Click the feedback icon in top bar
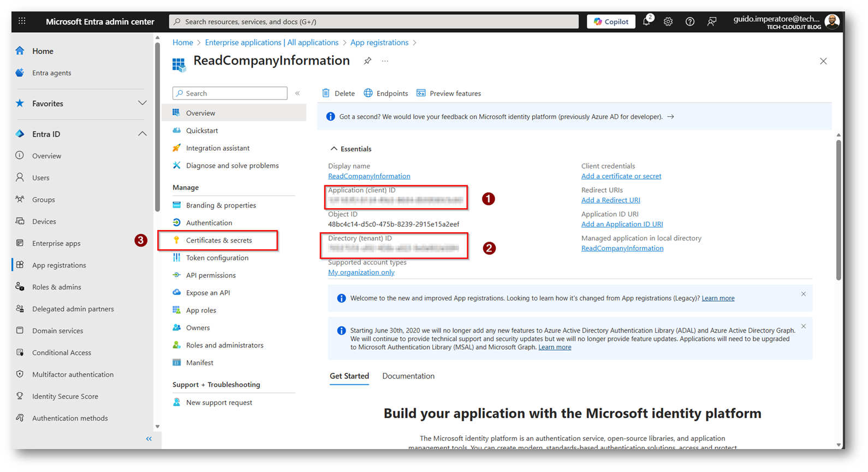The height and width of the screenshot is (472, 868). [x=712, y=22]
